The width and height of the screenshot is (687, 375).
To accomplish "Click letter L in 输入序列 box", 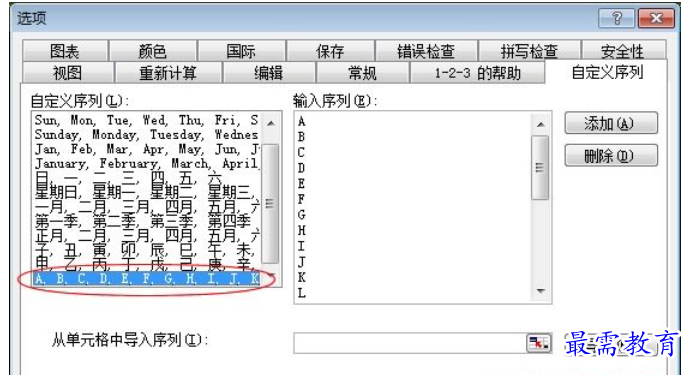I will click(x=301, y=293).
